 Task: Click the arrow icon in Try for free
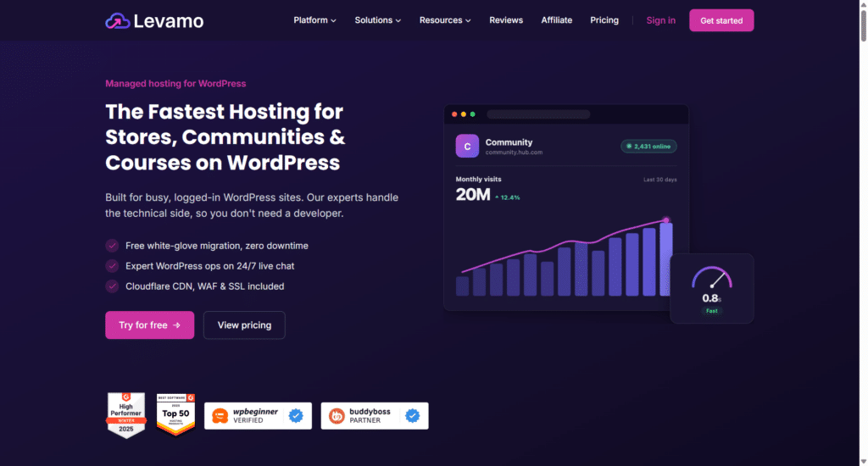176,325
